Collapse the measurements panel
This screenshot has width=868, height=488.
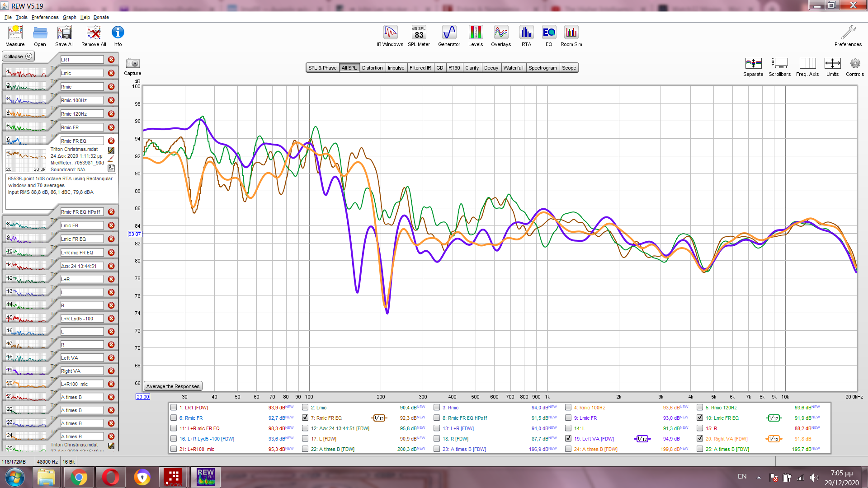pos(18,56)
